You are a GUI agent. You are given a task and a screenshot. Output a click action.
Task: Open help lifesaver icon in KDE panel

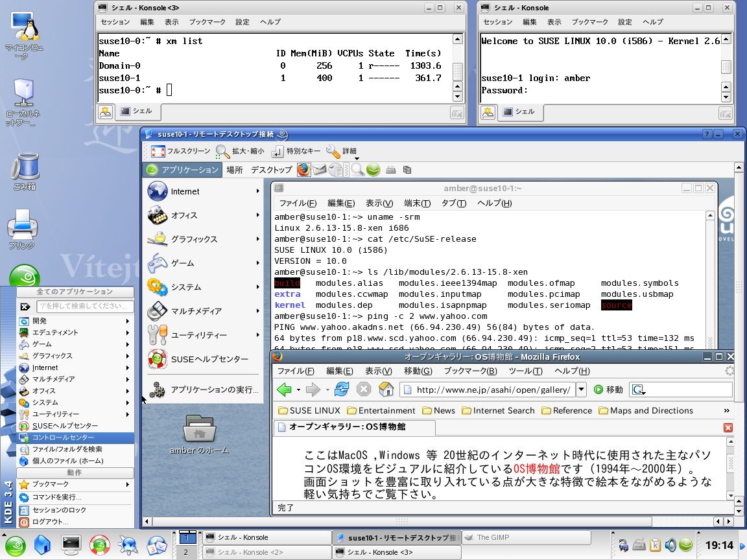coord(100,545)
